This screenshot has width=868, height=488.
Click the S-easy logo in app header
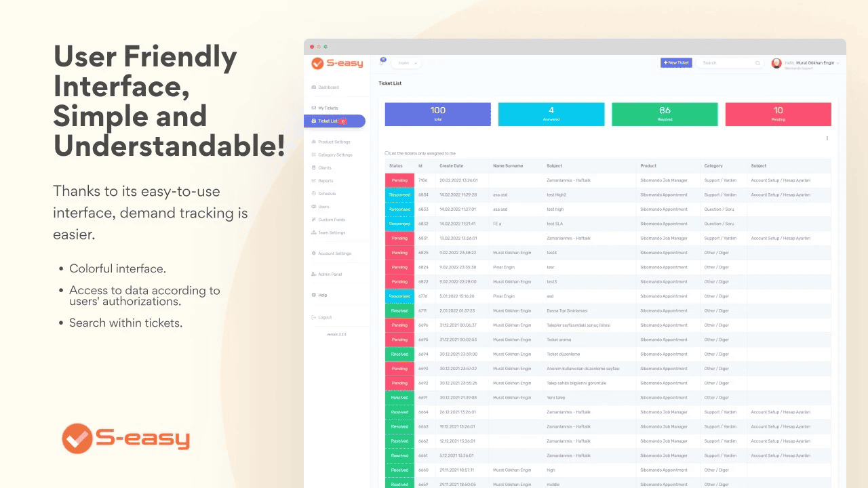coord(337,63)
